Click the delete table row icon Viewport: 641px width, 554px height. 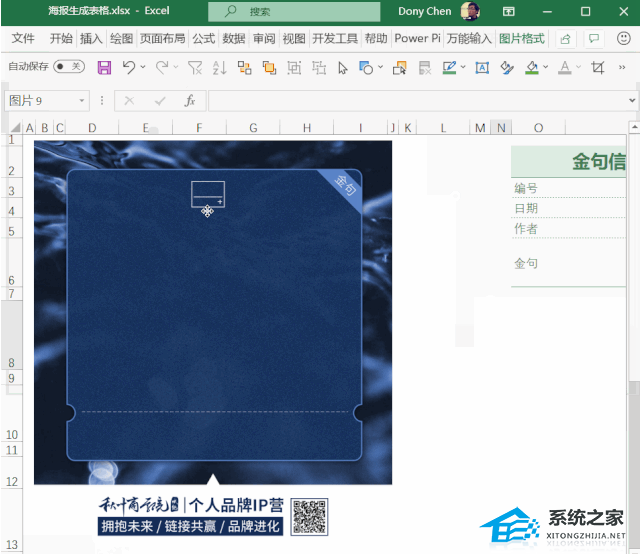(425, 67)
